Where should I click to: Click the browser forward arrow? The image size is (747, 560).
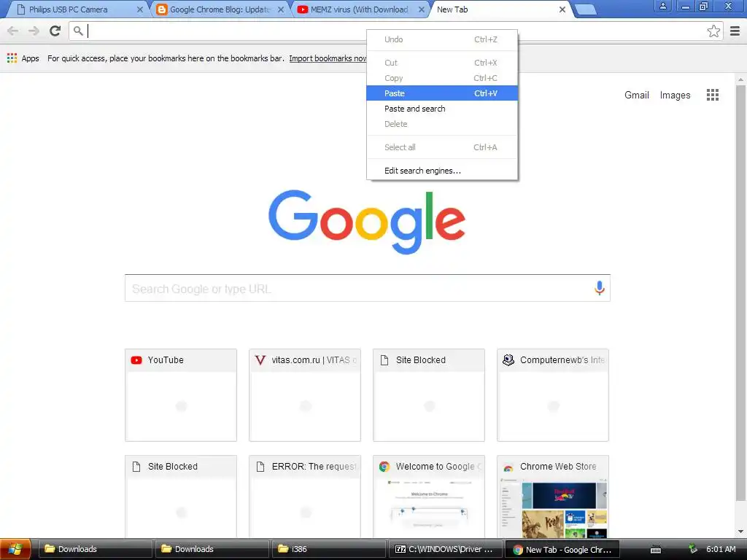click(34, 31)
